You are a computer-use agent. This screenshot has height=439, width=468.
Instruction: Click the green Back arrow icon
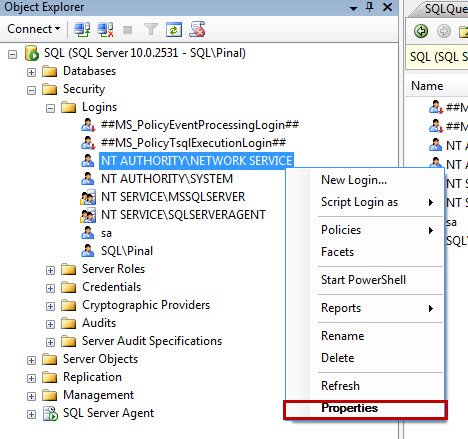point(421,31)
